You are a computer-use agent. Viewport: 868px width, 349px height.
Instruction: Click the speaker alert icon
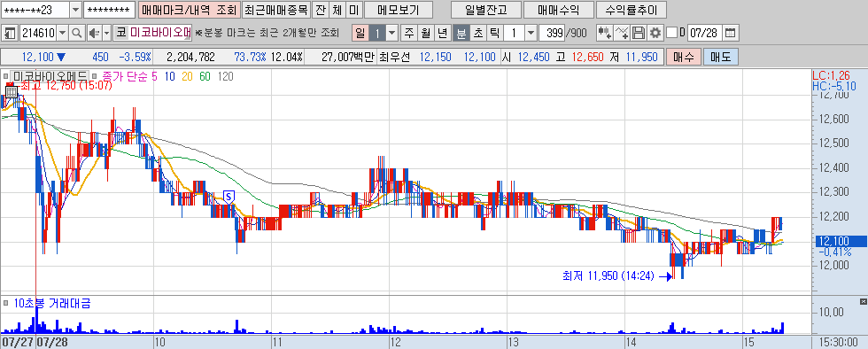click(x=94, y=34)
